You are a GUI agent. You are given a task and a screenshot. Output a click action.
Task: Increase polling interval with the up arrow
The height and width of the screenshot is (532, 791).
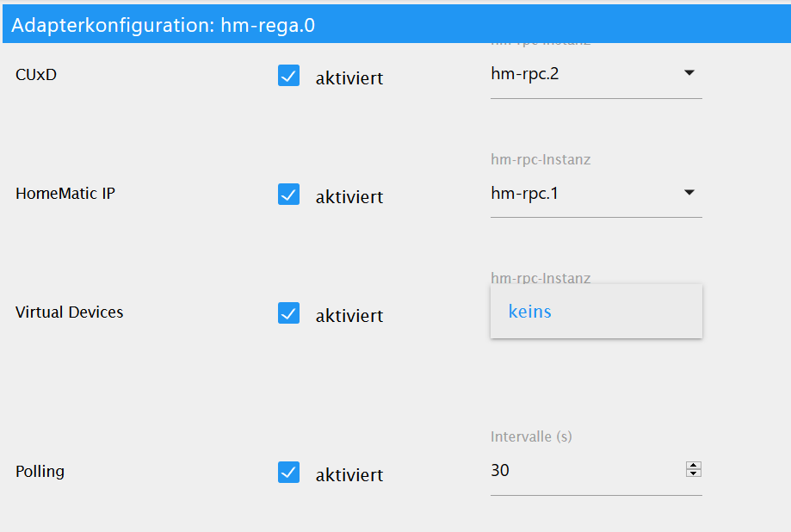[694, 466]
